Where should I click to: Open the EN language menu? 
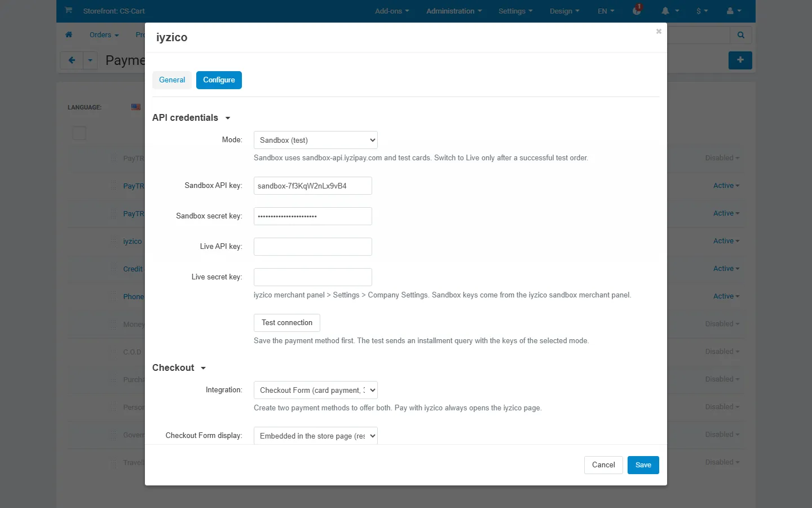pos(606,11)
